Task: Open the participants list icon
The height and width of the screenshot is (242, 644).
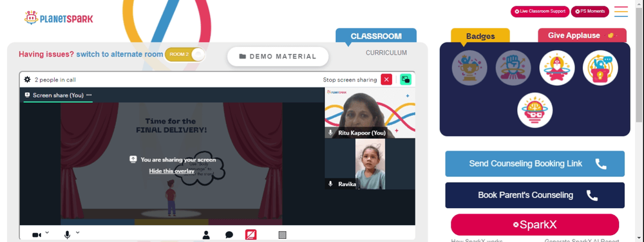Action: [x=206, y=235]
